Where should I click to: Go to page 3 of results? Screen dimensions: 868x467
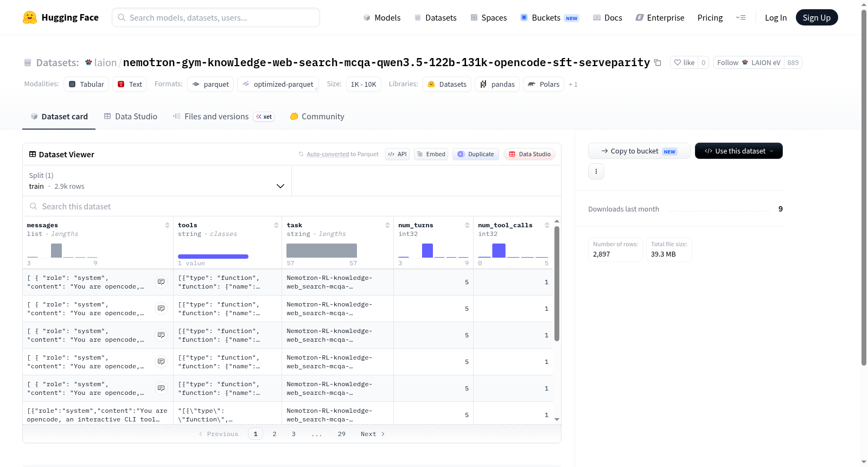pos(293,434)
